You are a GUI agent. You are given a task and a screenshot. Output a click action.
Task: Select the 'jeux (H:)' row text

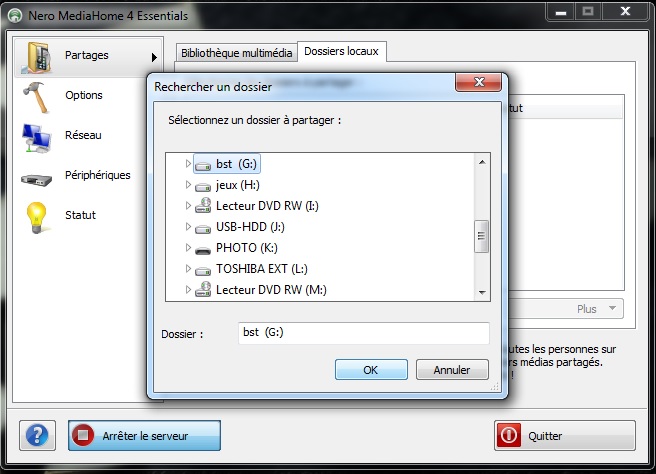click(238, 185)
